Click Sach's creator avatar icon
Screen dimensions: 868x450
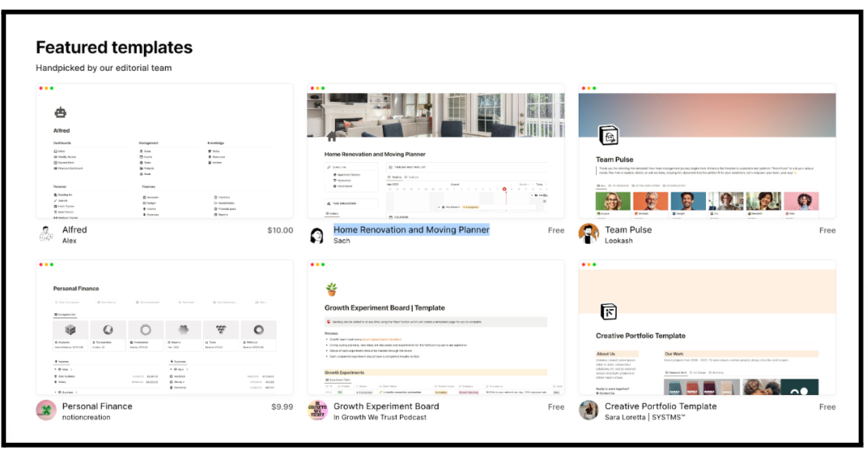pyautogui.click(x=317, y=235)
